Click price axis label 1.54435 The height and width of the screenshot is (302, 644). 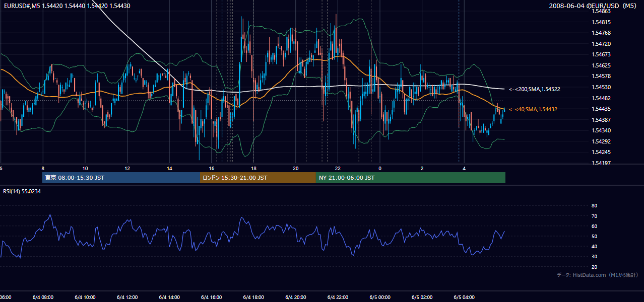(602, 109)
